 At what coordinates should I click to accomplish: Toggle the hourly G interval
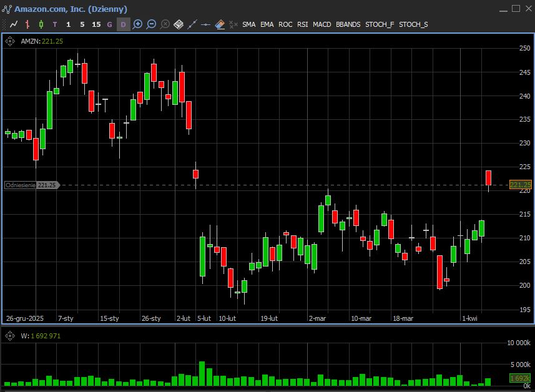[110, 24]
